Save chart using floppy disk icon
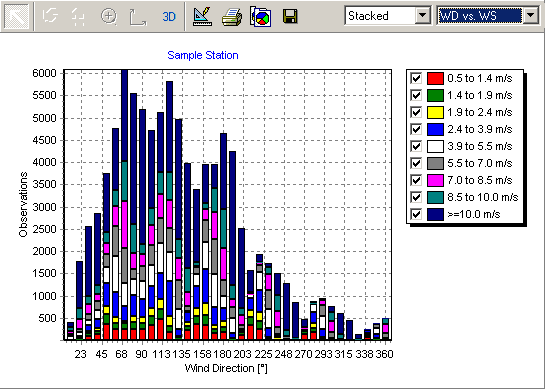The width and height of the screenshot is (545, 389). pos(290,16)
